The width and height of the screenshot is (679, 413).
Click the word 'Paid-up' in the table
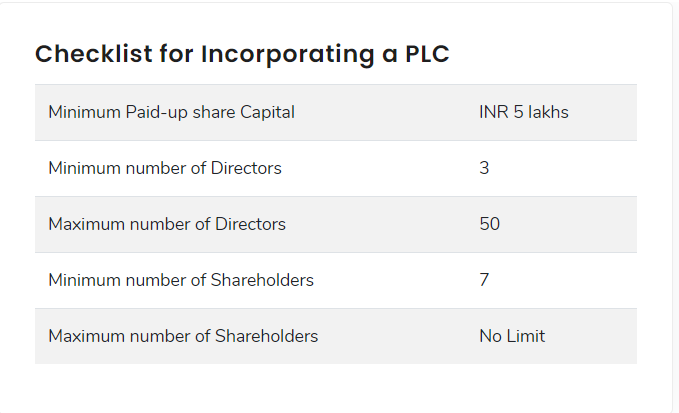[158, 112]
